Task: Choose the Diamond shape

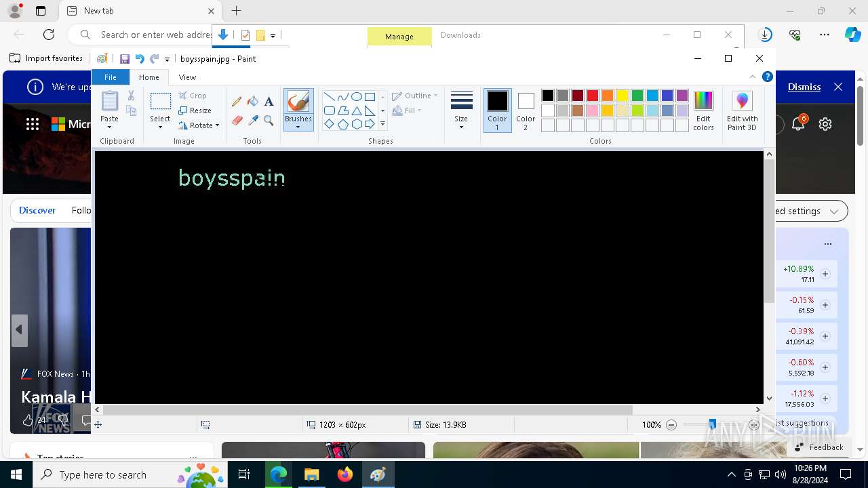Action: [x=329, y=124]
